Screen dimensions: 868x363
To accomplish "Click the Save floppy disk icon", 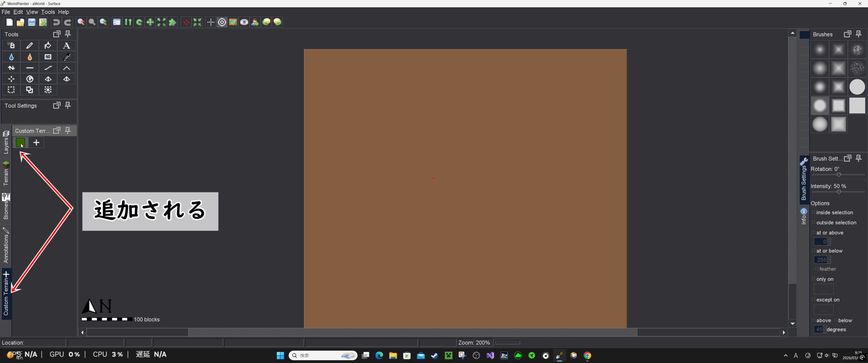I will pyautogui.click(x=32, y=22).
